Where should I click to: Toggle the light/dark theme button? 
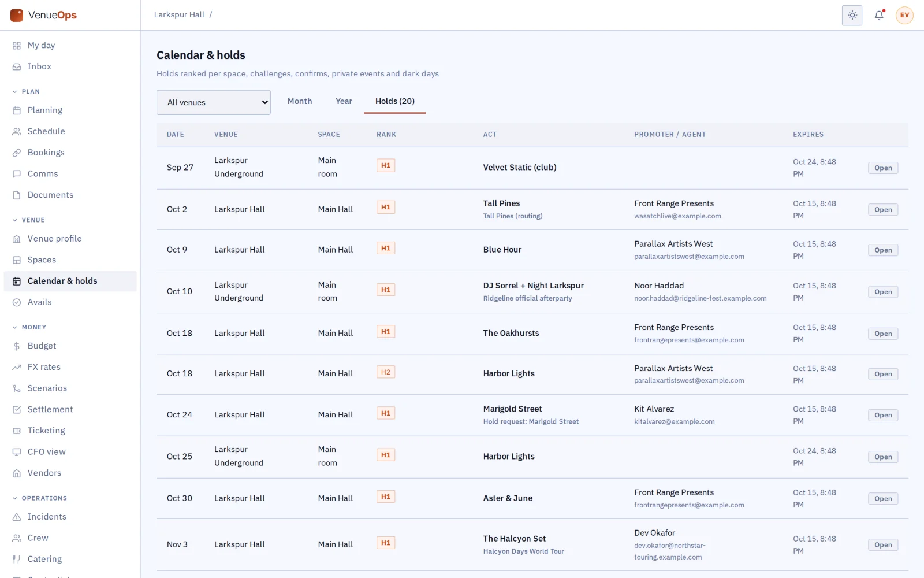click(x=852, y=16)
